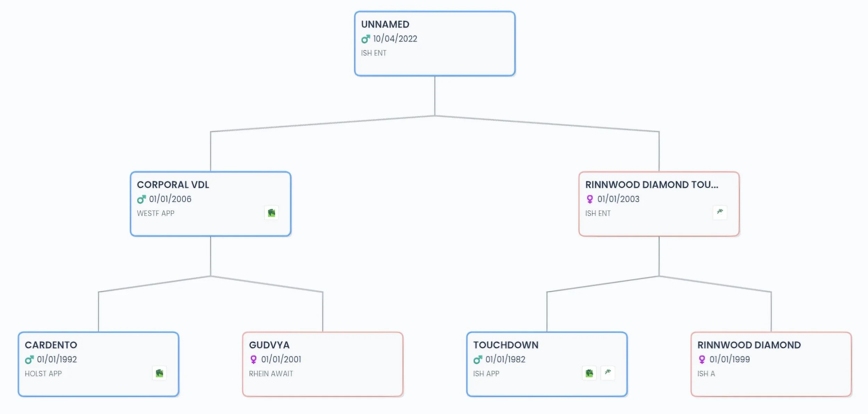Click the male symbol beside 01/01/1992

tap(29, 359)
